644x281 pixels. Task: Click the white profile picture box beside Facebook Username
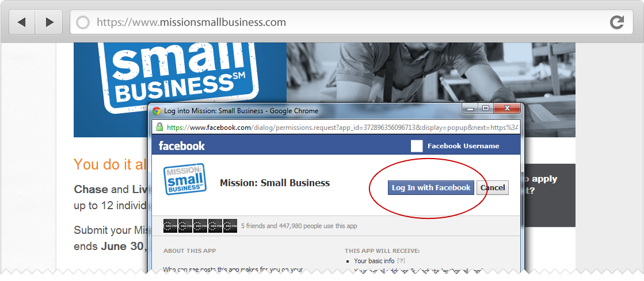click(x=417, y=146)
